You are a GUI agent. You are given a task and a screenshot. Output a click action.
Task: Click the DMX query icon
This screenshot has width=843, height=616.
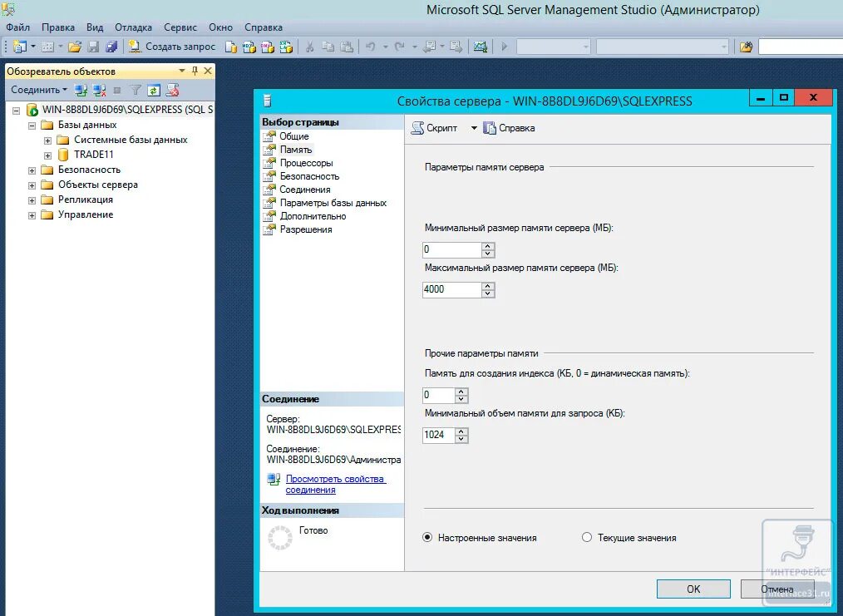267,47
